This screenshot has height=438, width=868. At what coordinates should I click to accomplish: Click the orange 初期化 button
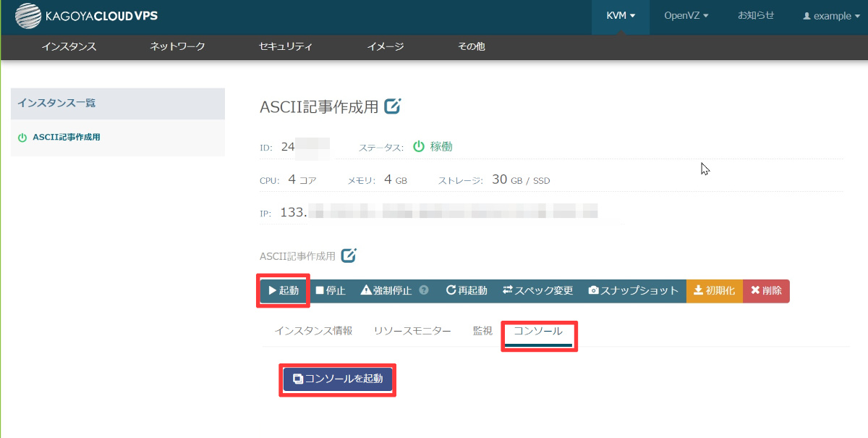tap(714, 290)
